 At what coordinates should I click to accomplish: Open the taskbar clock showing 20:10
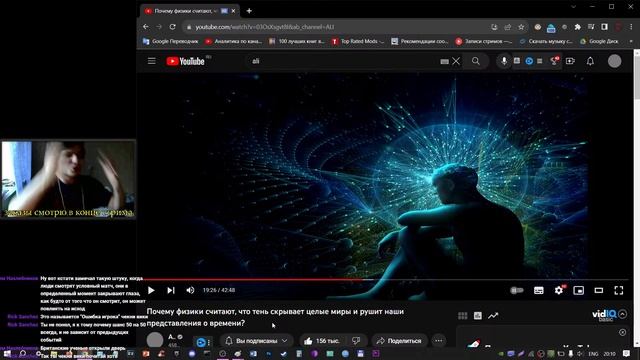click(x=609, y=354)
